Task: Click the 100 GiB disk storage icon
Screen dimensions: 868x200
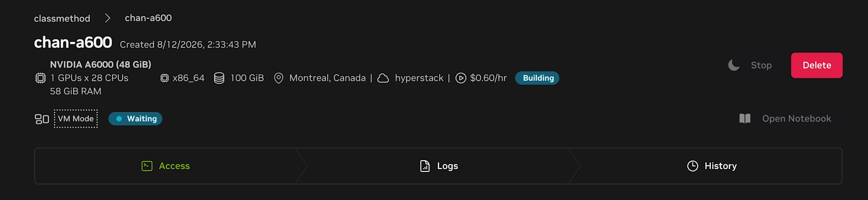Action: tap(219, 78)
